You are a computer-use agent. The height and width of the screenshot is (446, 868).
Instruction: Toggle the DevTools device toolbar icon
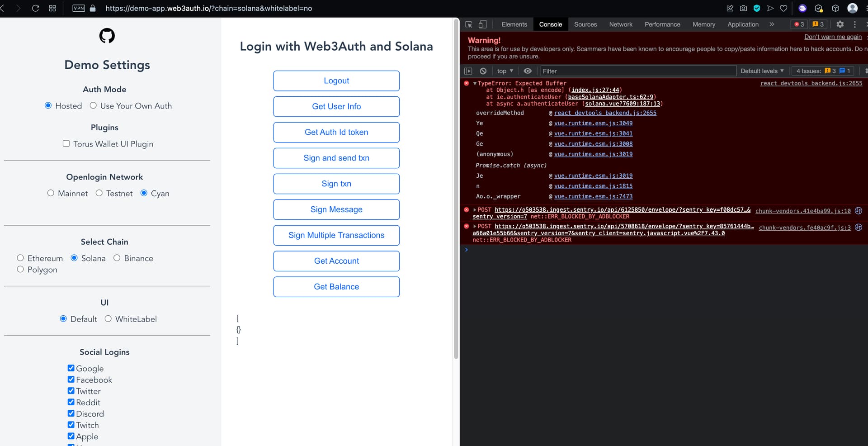click(482, 24)
